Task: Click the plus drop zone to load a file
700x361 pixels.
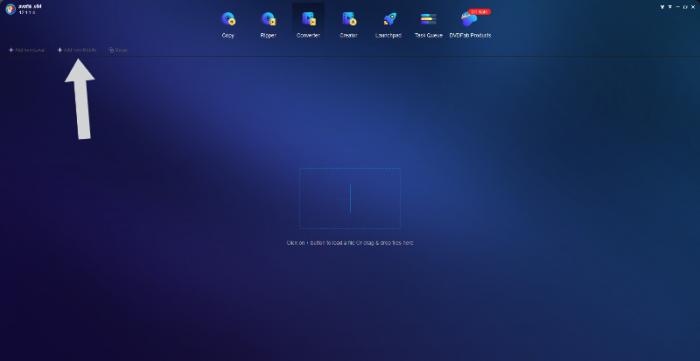Action: 350,198
